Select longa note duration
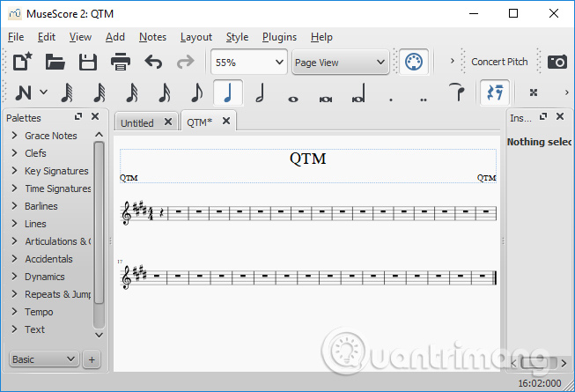This screenshot has width=575, height=392. coord(358,92)
